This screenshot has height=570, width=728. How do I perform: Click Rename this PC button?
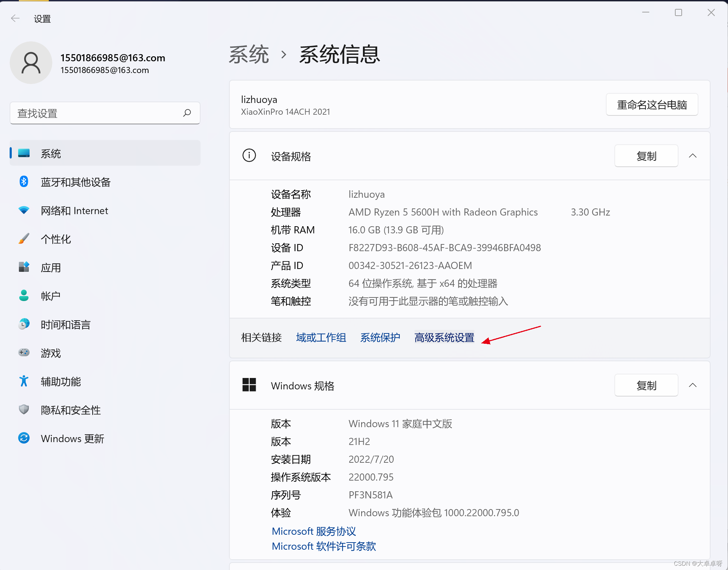pyautogui.click(x=652, y=105)
